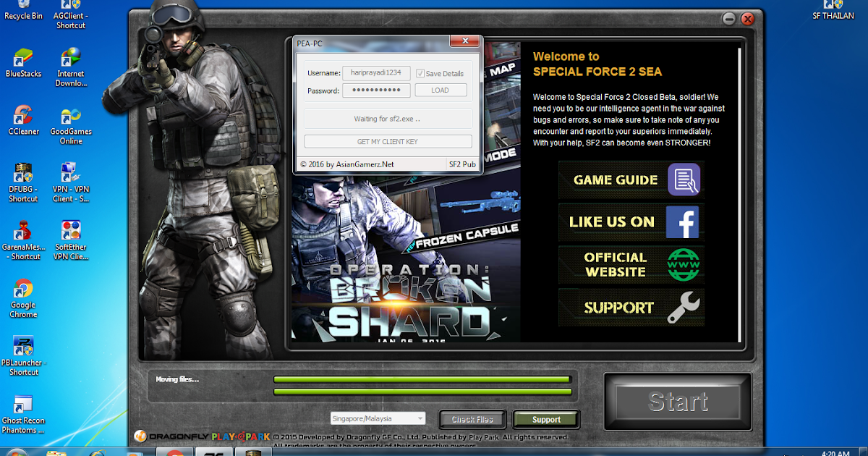Click the Username input field

click(x=376, y=73)
